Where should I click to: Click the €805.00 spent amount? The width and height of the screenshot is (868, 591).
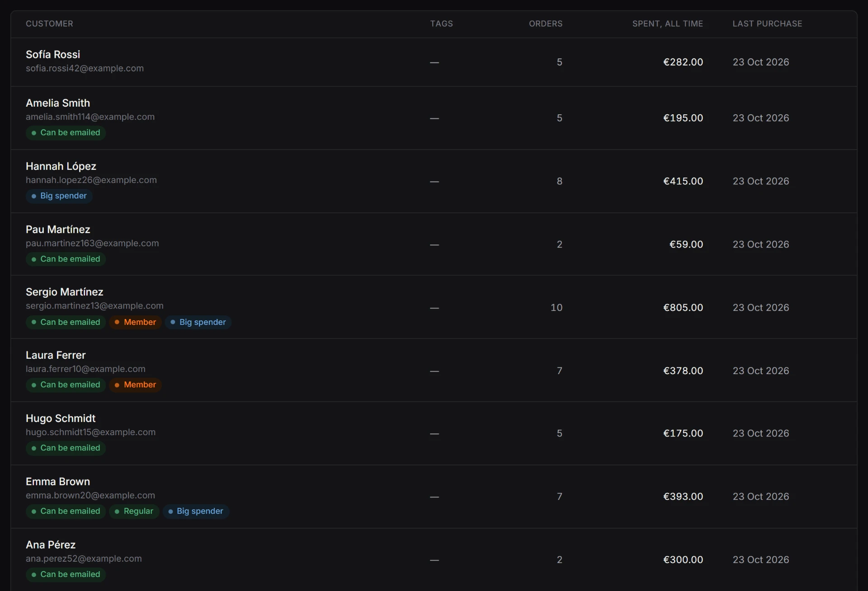(x=683, y=308)
